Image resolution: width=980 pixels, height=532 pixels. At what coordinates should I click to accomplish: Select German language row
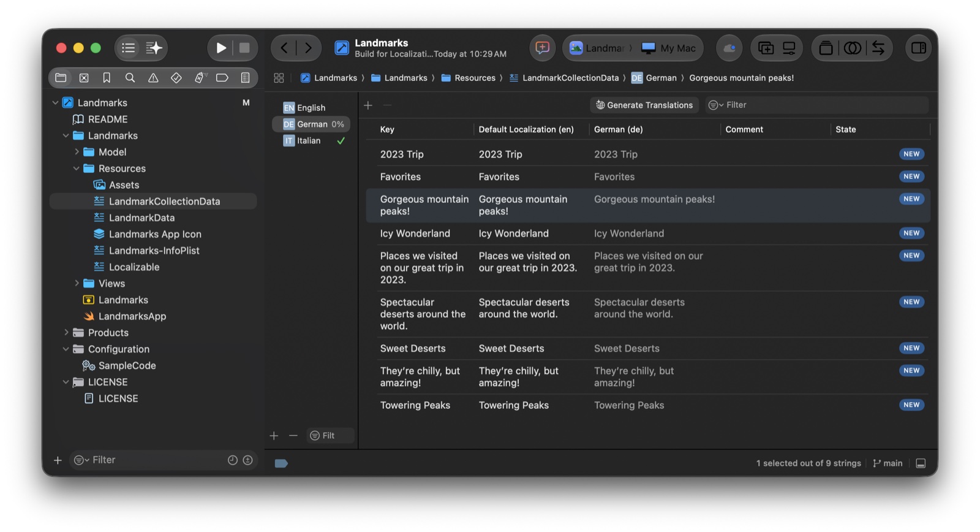[x=311, y=124]
